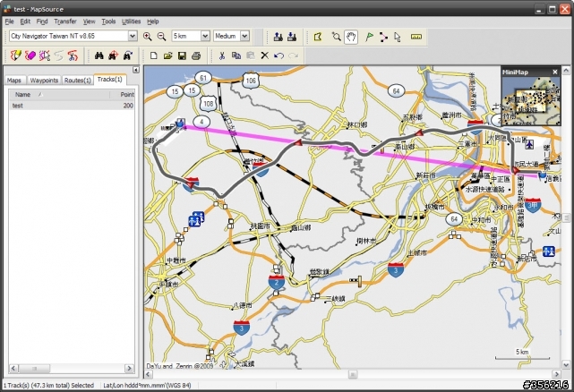Image resolution: width=574 pixels, height=392 pixels.
Task: Click the Zoom In magnifier icon
Action: 148,36
